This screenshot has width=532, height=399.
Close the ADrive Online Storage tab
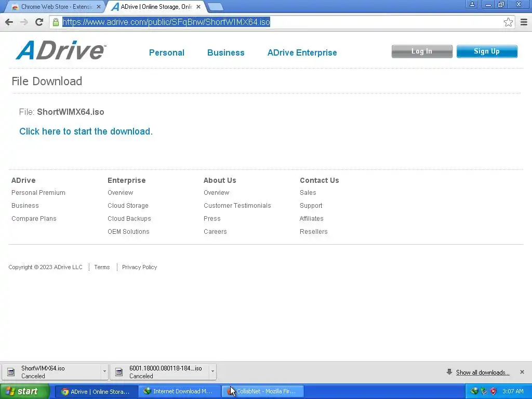[198, 7]
